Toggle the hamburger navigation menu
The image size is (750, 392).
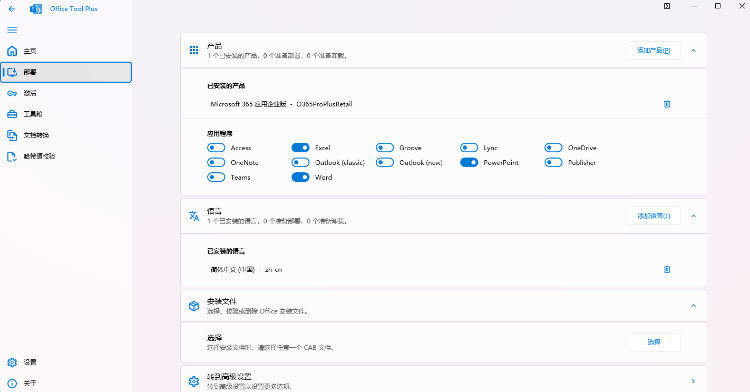pyautogui.click(x=12, y=30)
